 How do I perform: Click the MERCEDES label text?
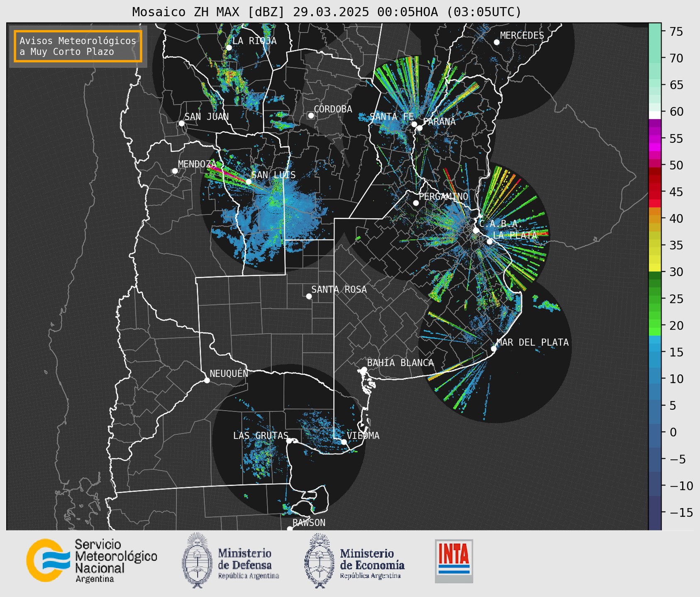[x=522, y=36]
